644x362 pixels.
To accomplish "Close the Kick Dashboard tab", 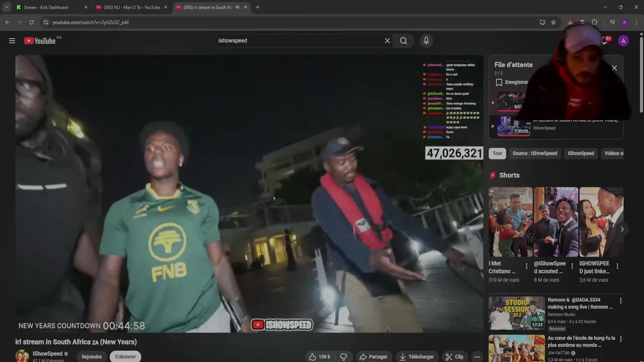I will [86, 7].
